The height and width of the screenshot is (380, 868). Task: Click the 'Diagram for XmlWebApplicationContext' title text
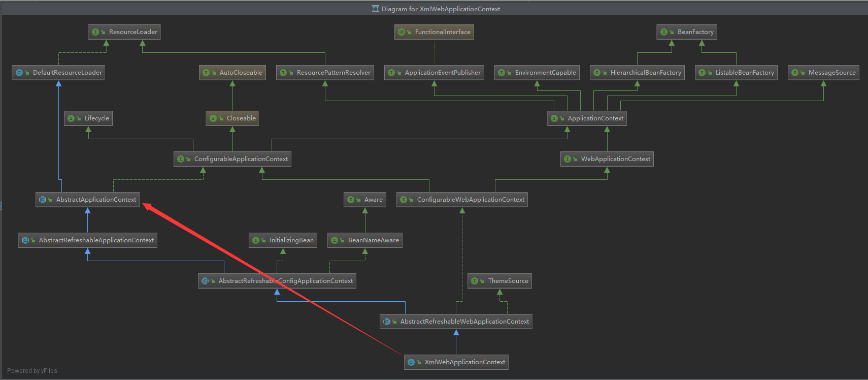coord(441,9)
